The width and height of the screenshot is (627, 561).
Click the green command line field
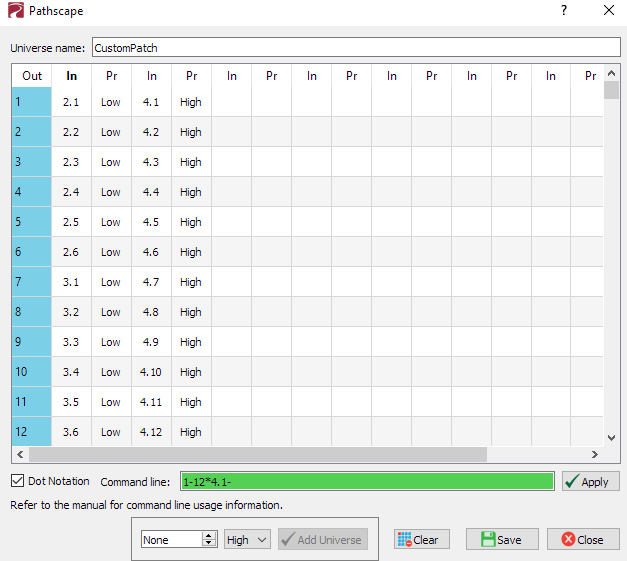tap(367, 481)
